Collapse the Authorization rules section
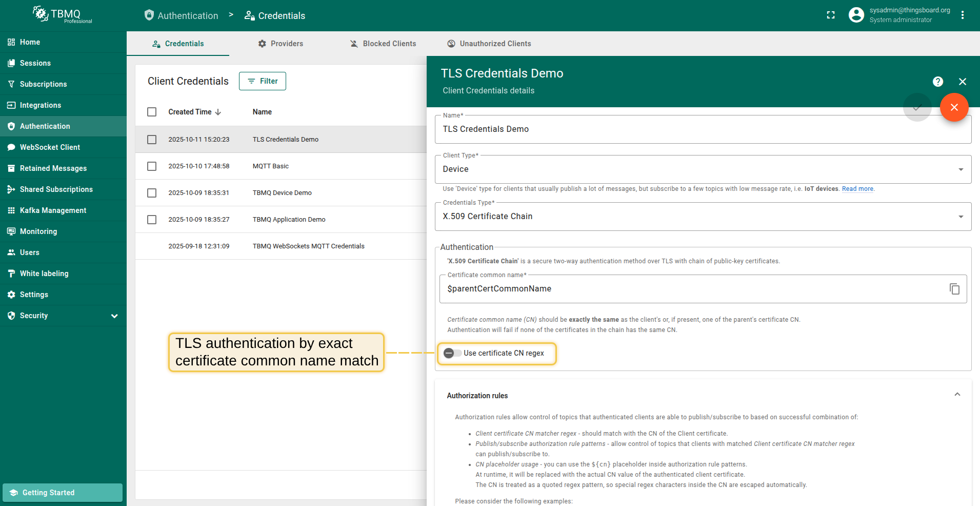This screenshot has height=506, width=980. [x=957, y=395]
